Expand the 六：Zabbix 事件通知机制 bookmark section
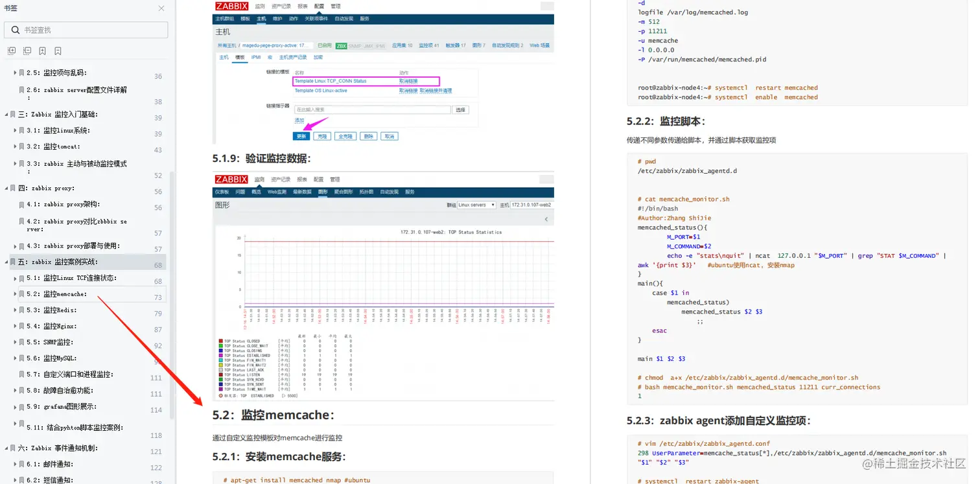Viewport: 980px width, 484px height. pyautogui.click(x=8, y=447)
